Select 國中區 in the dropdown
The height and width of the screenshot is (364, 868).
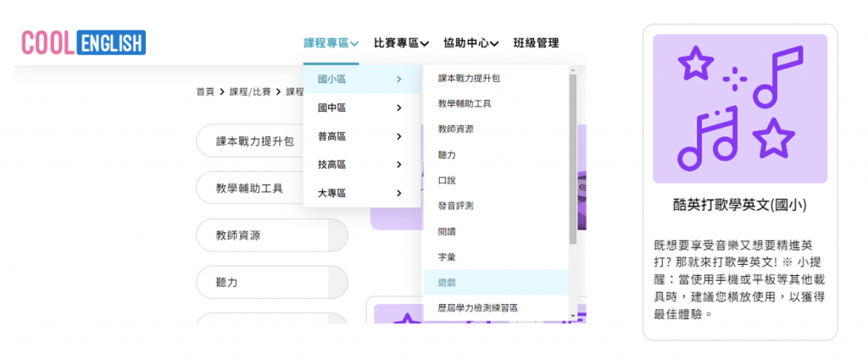tap(362, 108)
